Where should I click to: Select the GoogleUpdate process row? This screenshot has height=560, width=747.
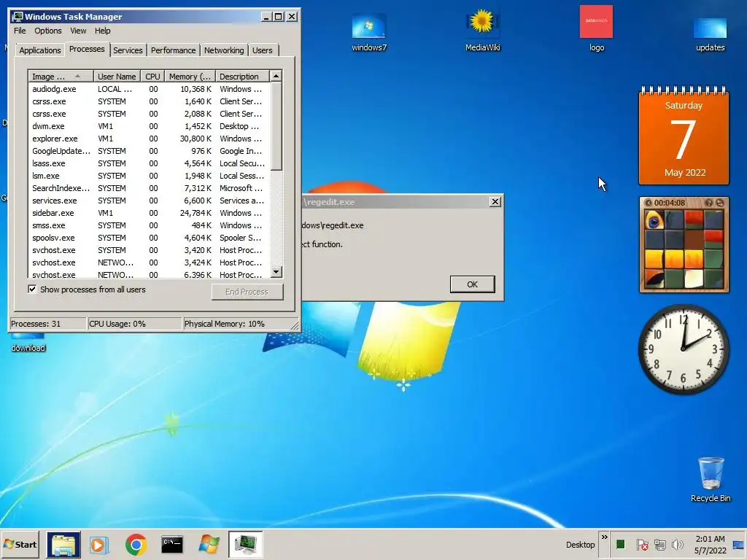149,151
